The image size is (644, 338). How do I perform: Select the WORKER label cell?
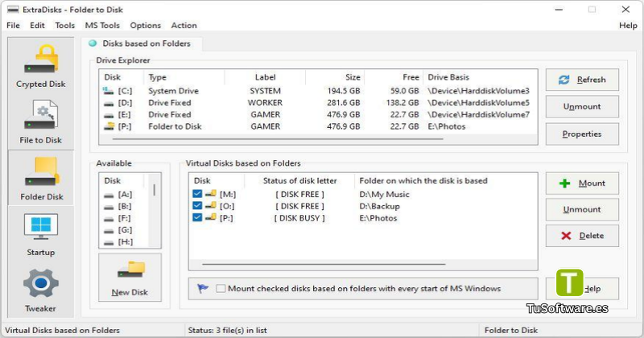pyautogui.click(x=265, y=103)
